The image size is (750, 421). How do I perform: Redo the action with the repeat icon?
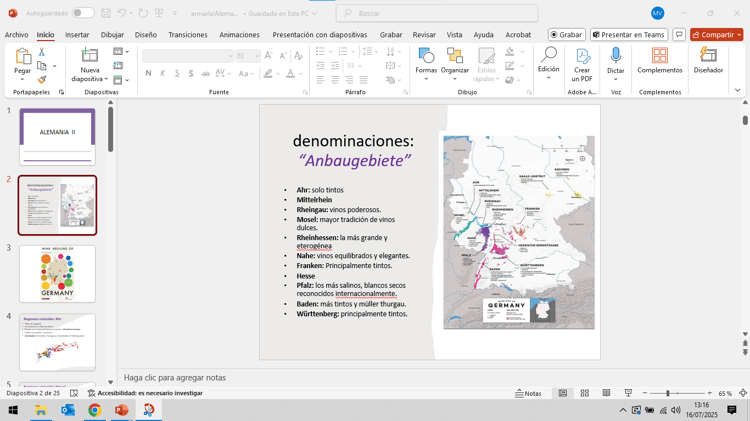click(x=143, y=13)
